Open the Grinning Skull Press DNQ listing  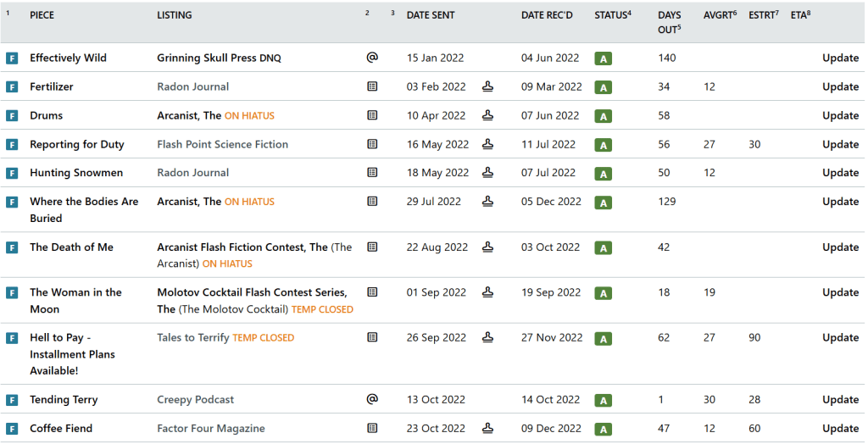tap(219, 58)
